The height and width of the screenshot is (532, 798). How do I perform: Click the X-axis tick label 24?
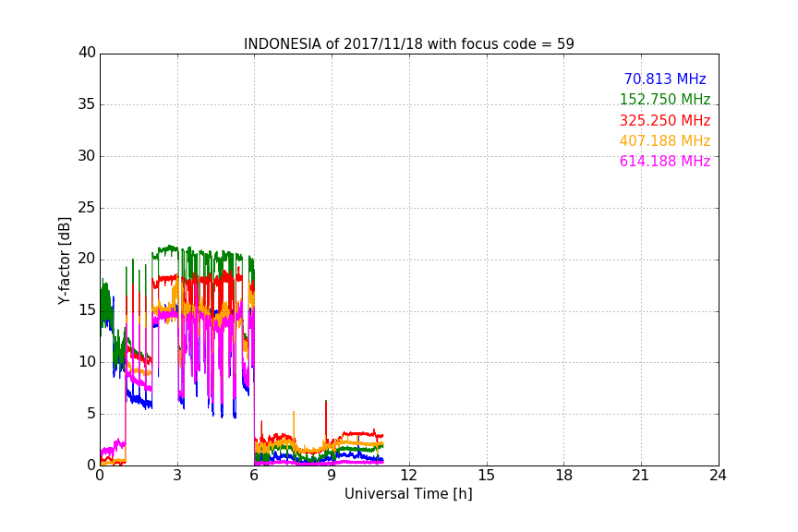[718, 476]
